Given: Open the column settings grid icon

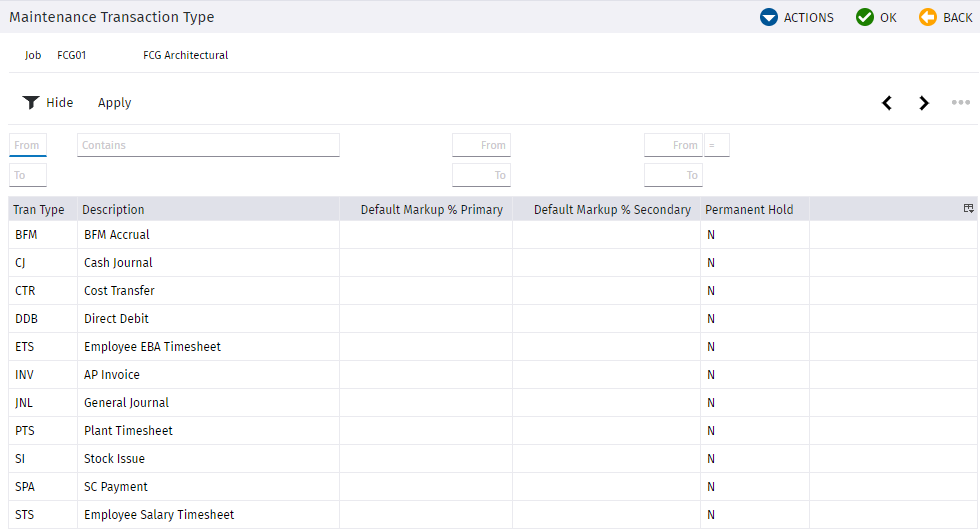Looking at the screenshot, I should [x=969, y=209].
